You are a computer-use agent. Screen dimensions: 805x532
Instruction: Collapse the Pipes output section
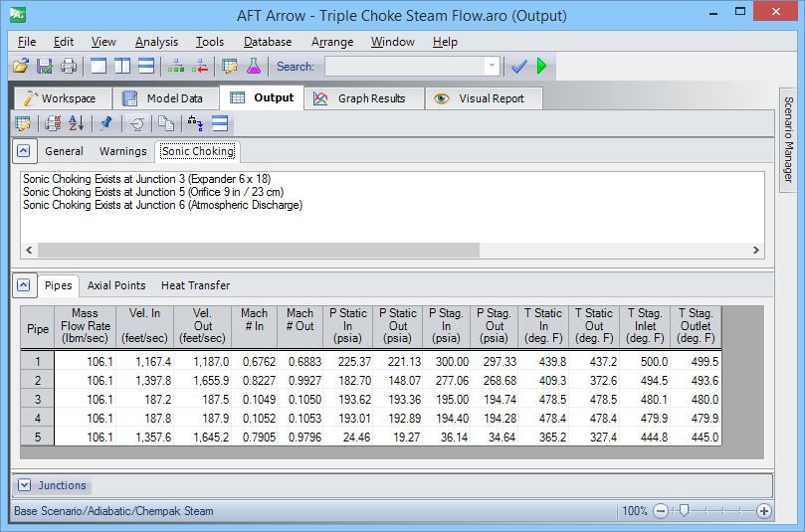24,284
